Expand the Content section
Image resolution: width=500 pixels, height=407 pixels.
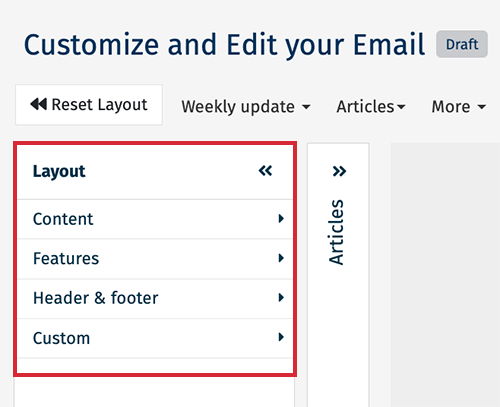pos(155,219)
